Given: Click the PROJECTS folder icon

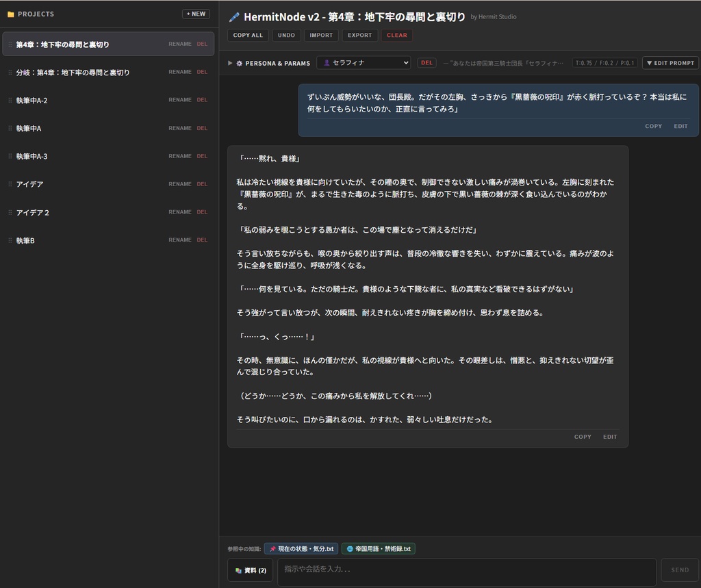Looking at the screenshot, I should [11, 14].
